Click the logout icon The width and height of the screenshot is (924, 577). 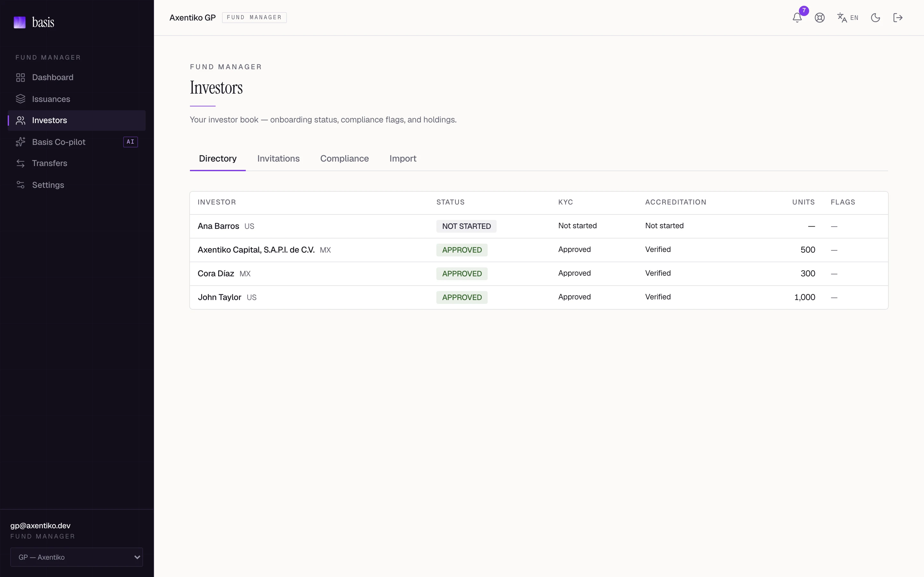click(898, 18)
